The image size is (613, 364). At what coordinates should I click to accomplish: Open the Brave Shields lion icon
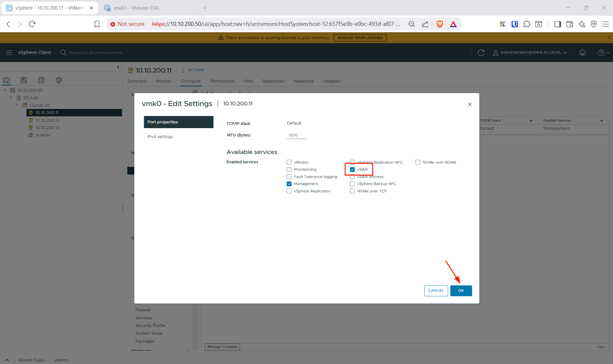pos(440,24)
